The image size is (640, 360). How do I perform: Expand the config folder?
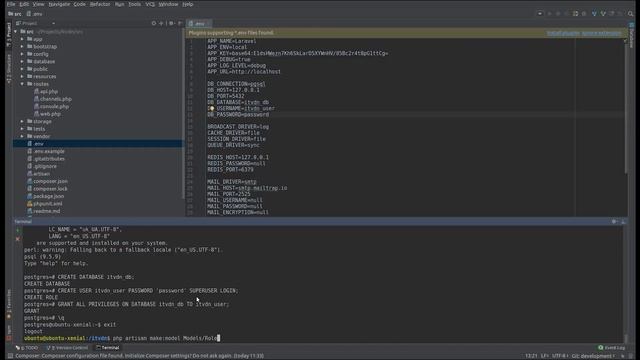click(22, 54)
